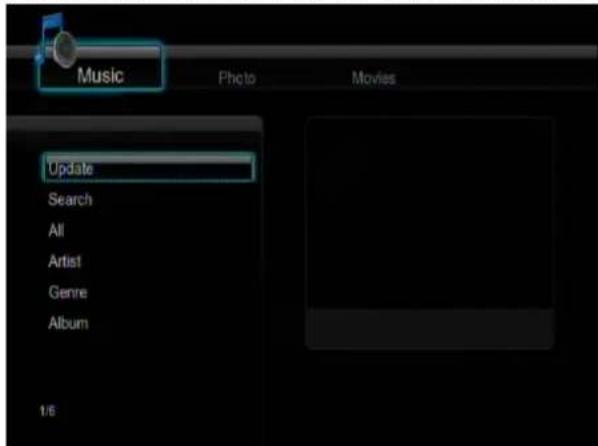This screenshot has height=446, width=598.
Task: Choose Search in the music menu
Action: tap(70, 199)
